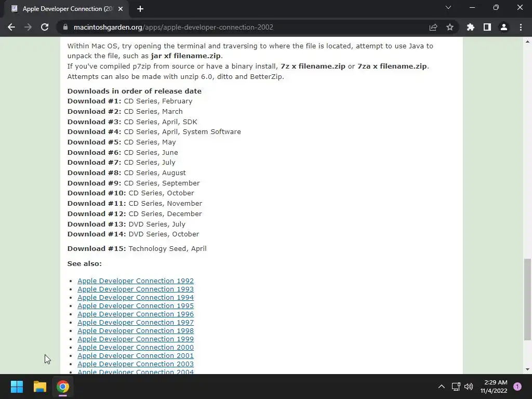Open Apple Developer Connection 2000 link
The height and width of the screenshot is (399, 532).
[x=136, y=348]
